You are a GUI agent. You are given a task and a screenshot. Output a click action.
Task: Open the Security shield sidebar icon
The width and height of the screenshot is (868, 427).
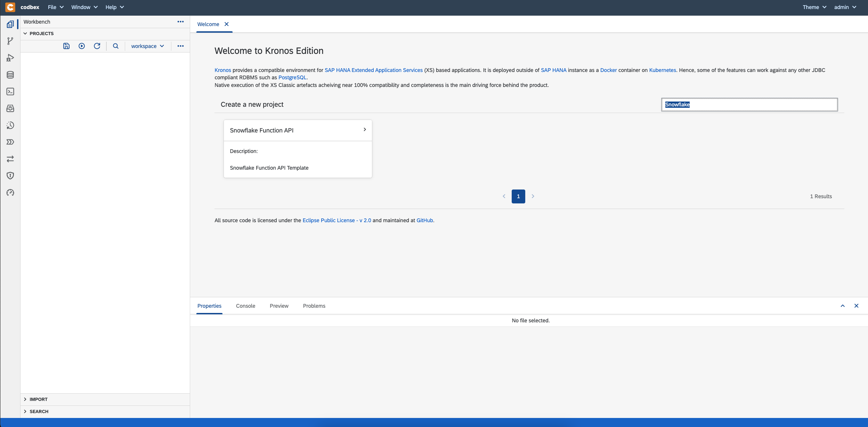(x=10, y=176)
